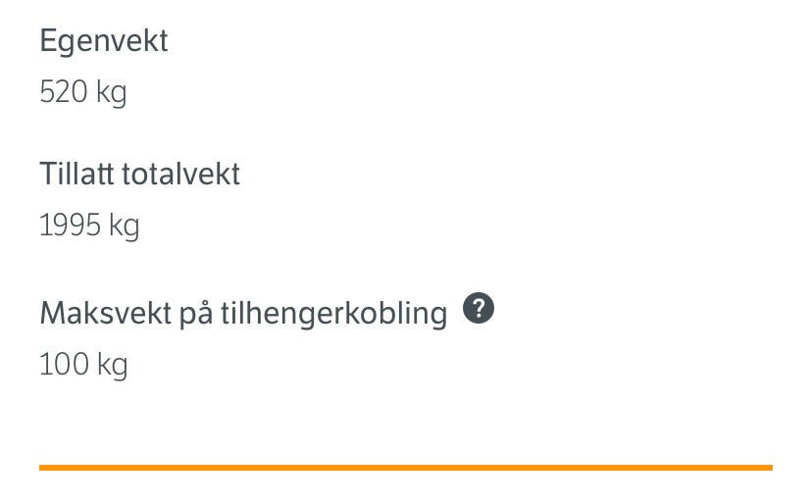This screenshot has width=812, height=504.
Task: Open the question mark tooltip
Action: (x=479, y=310)
